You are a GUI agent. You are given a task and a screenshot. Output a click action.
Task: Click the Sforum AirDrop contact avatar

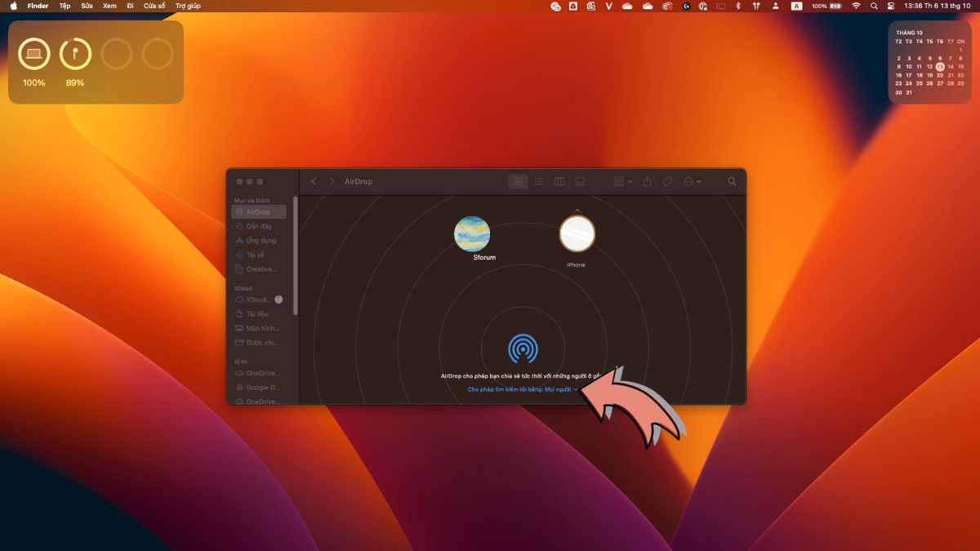pyautogui.click(x=472, y=234)
